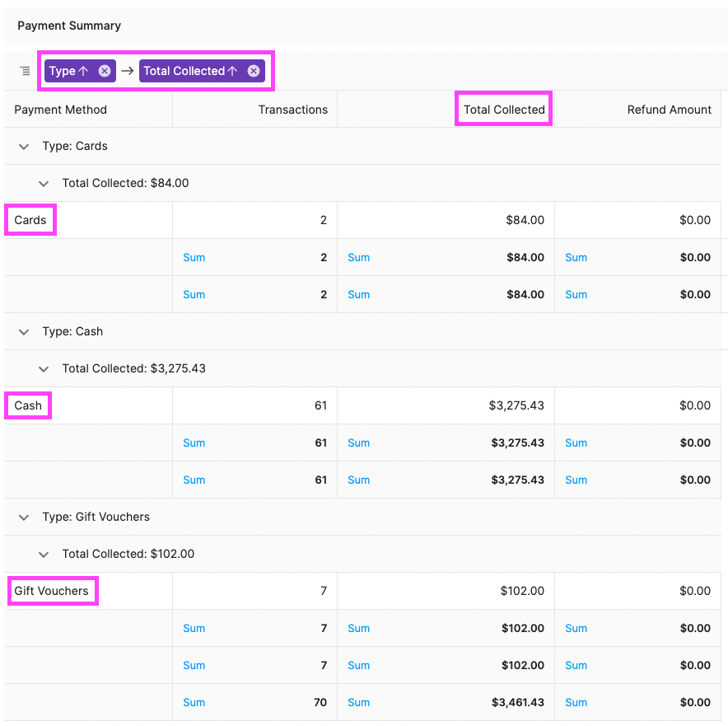Collapse the Type: Cards group
The width and height of the screenshot is (728, 726).
[24, 147]
